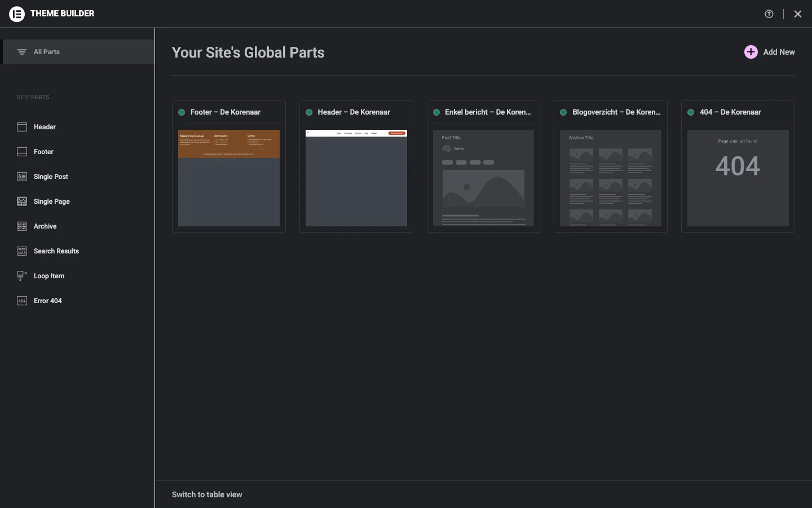Click green status dot on Header card

[309, 112]
